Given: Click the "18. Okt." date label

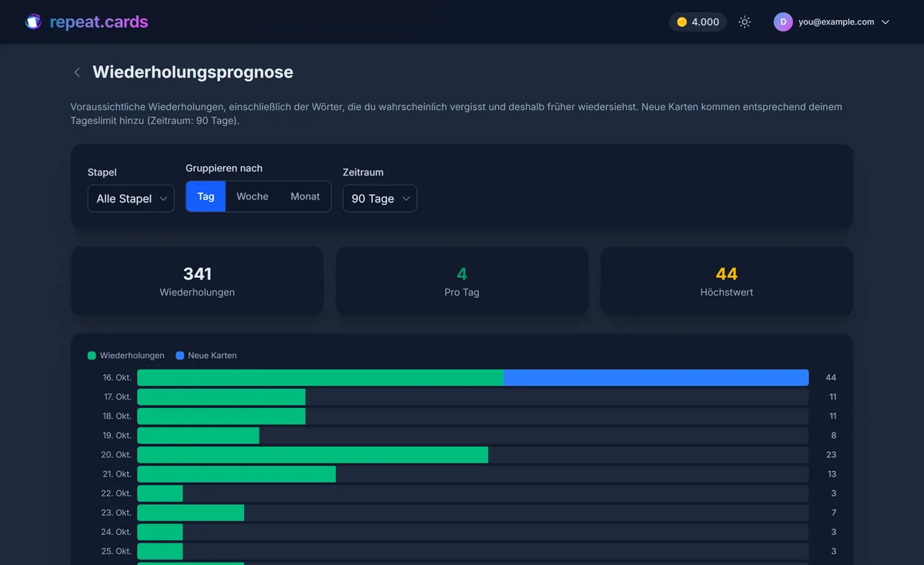Looking at the screenshot, I should point(117,416).
